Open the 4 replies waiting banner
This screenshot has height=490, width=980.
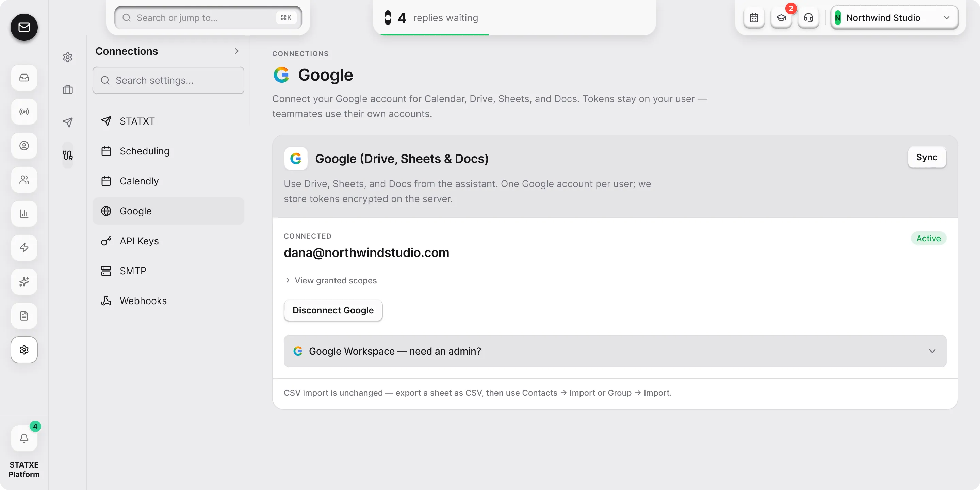[514, 17]
